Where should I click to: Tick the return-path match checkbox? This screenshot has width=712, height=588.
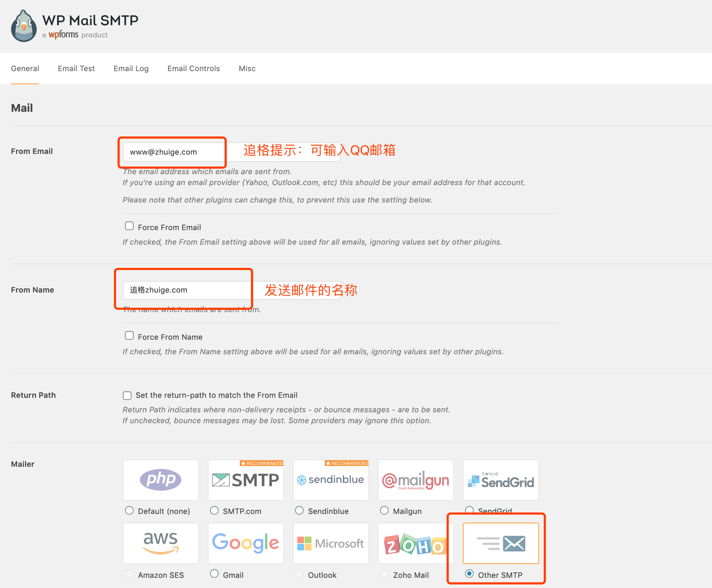click(x=127, y=395)
